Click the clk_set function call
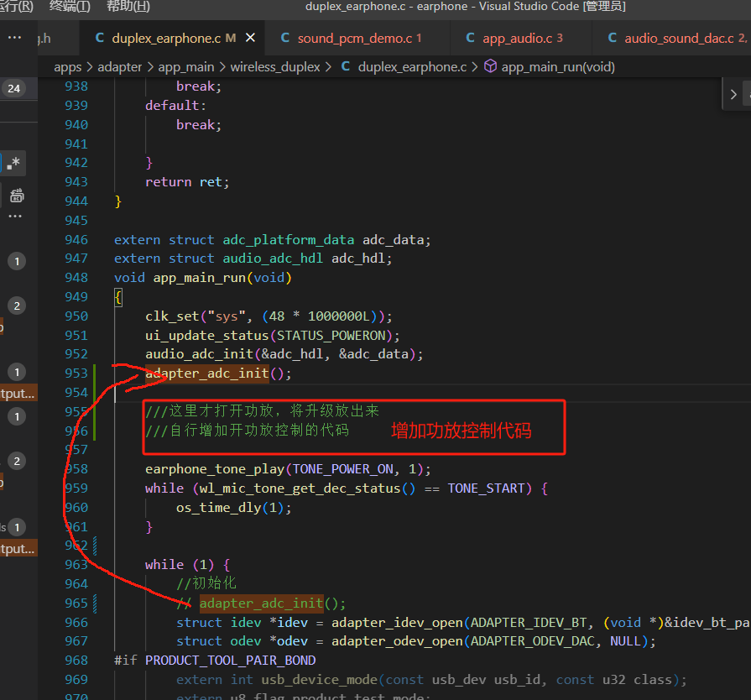This screenshot has width=751, height=700. click(172, 316)
